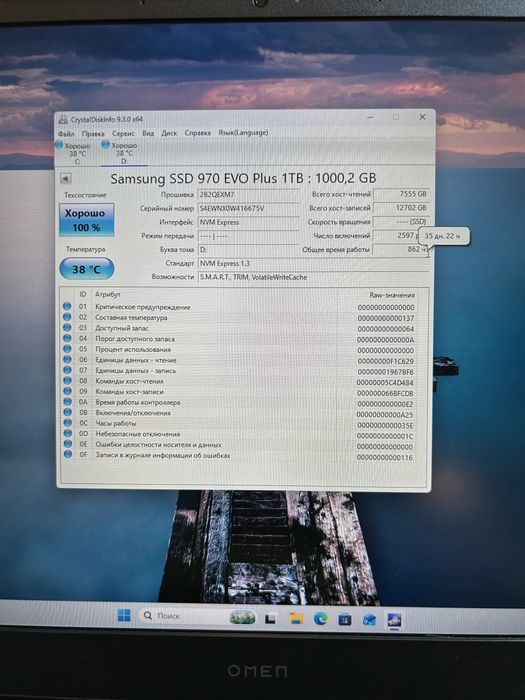This screenshot has height=700, width=525.
Task: Click raw value 0000000F1C629
Action: click(x=386, y=361)
